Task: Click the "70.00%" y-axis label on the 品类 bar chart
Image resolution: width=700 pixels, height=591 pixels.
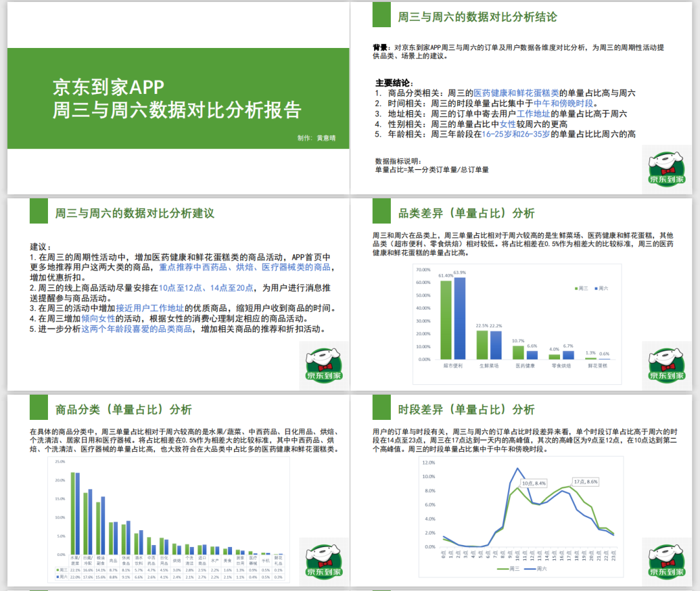Action: 423,270
